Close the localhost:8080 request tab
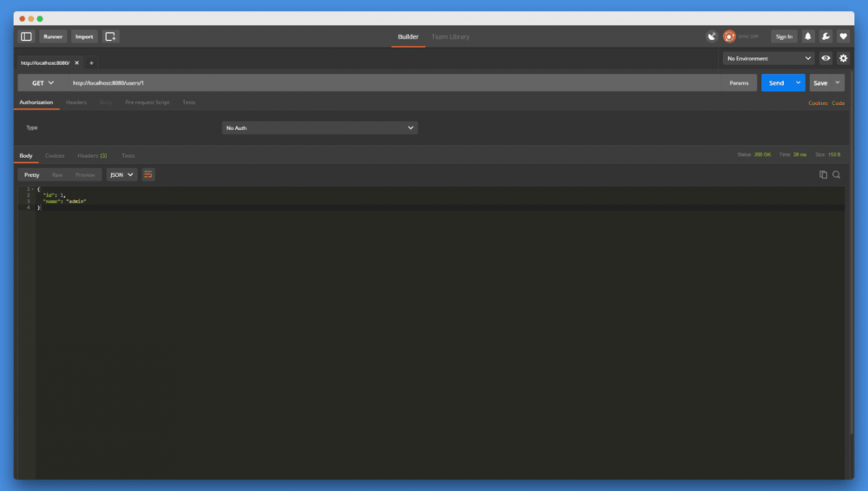This screenshot has height=491, width=868. [77, 62]
